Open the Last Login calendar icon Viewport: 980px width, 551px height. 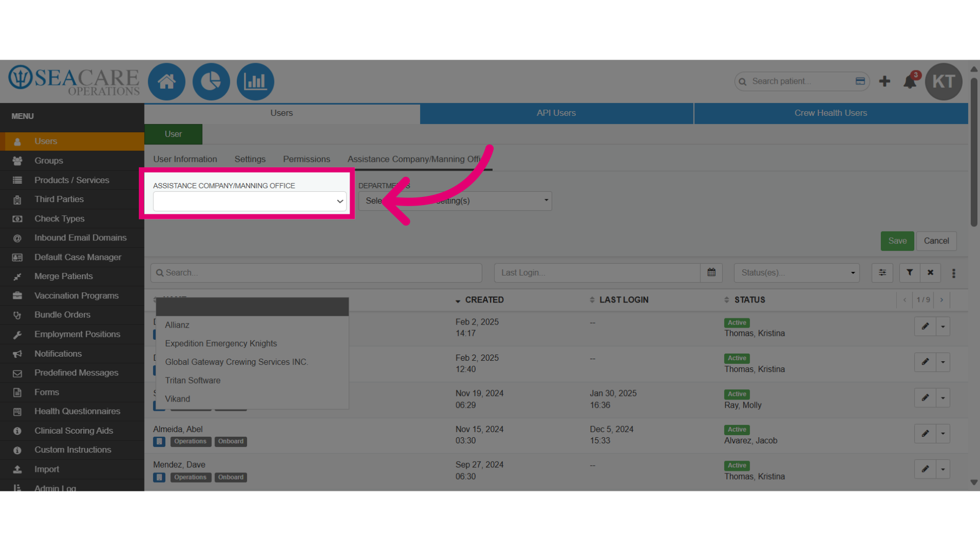[x=711, y=272]
